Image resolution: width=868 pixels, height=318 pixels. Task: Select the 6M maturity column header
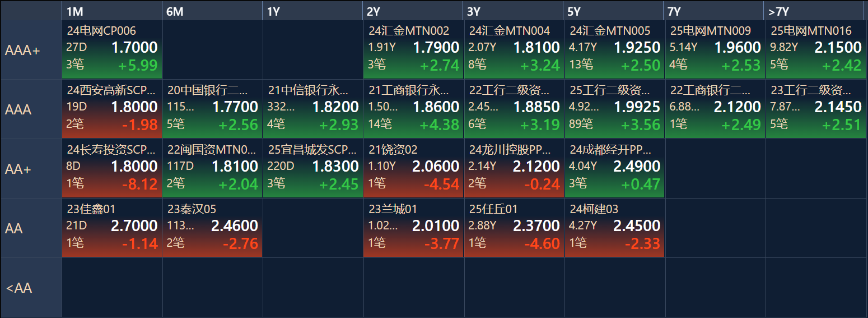(x=212, y=11)
